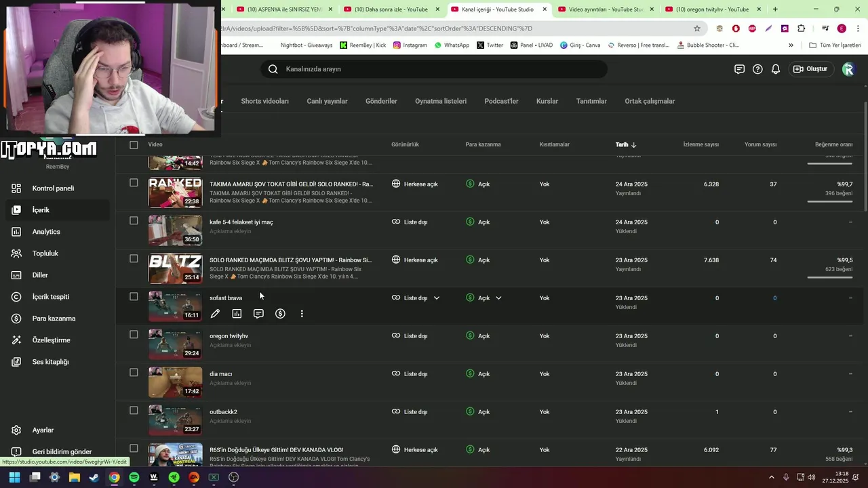Select the outbackk2 video checkbox
This screenshot has height=488, width=868.
(x=134, y=411)
